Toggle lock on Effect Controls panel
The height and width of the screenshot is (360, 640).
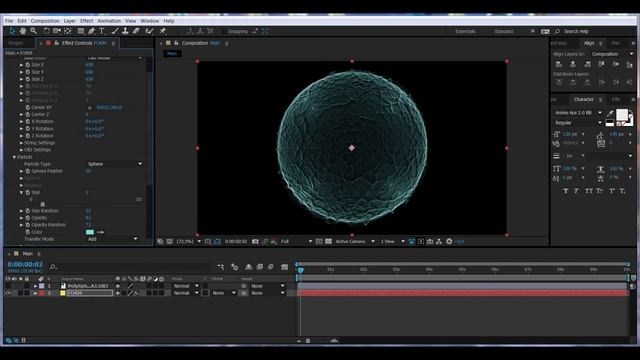[x=56, y=43]
